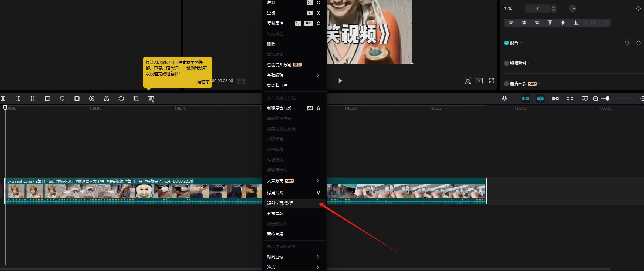Toggle auto snapping icon
Screen dimensions: 644x271
coord(540,98)
